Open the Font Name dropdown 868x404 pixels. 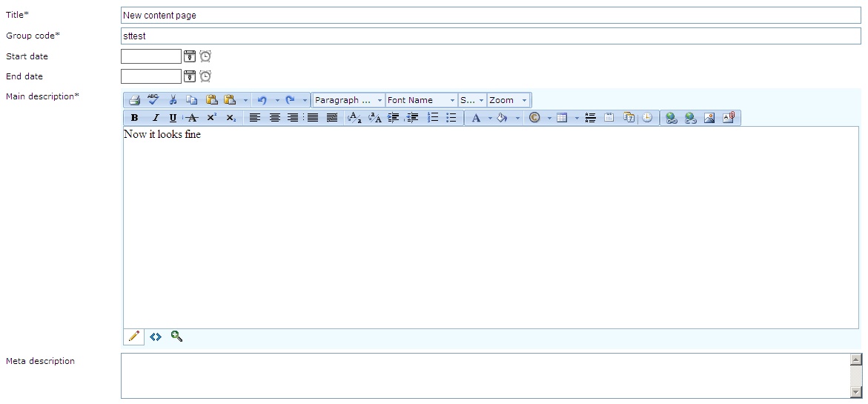[422, 100]
